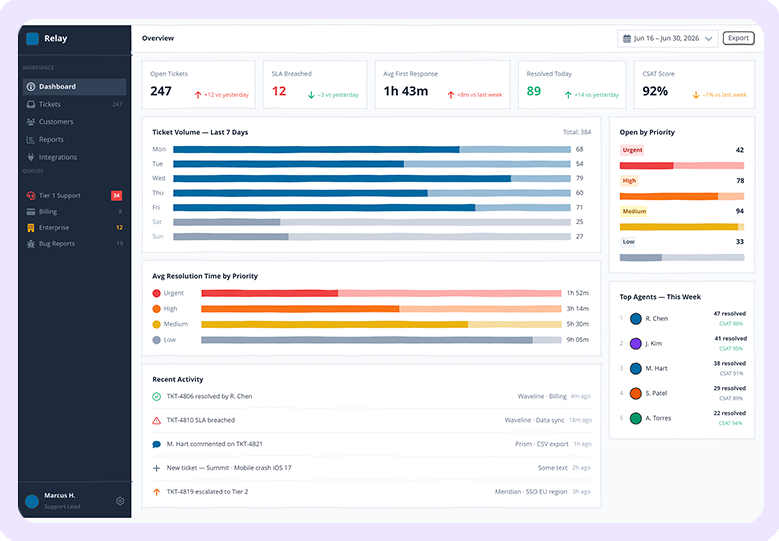Click the gray Low legend dot

click(x=156, y=340)
